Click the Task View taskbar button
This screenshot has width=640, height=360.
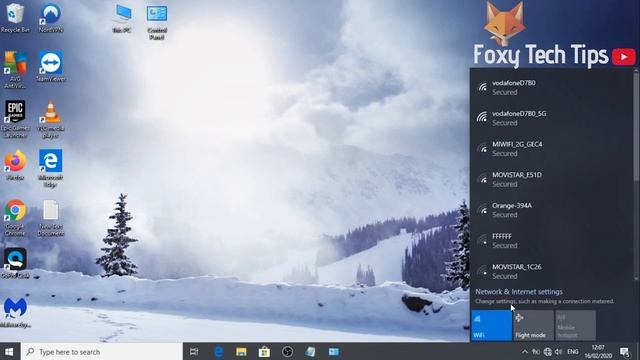(x=194, y=351)
